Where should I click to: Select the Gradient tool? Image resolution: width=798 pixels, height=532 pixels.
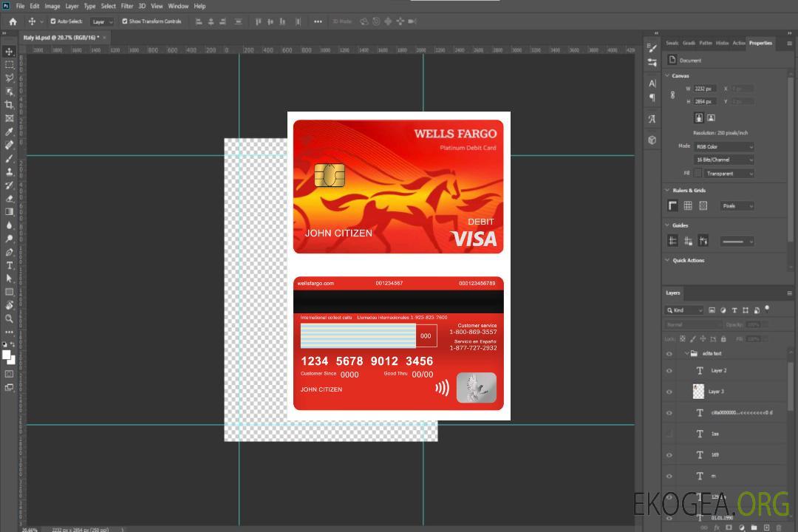tap(9, 212)
